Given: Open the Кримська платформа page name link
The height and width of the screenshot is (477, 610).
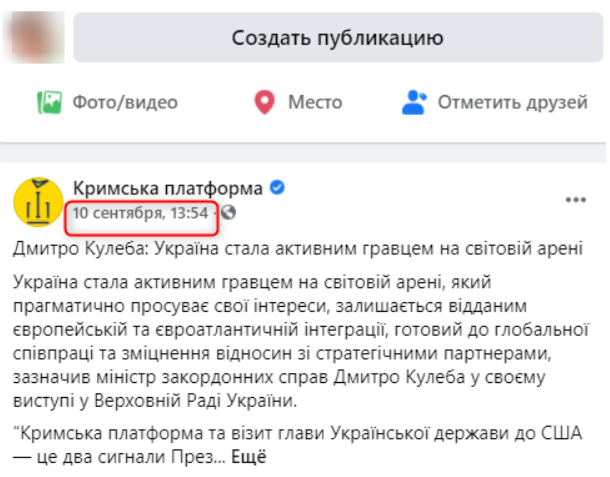Looking at the screenshot, I should click(168, 188).
